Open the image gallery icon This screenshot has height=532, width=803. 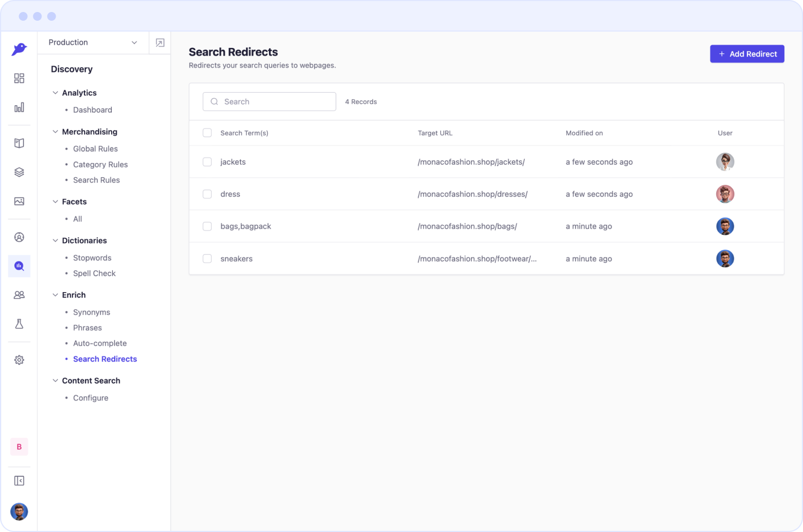pyautogui.click(x=19, y=201)
